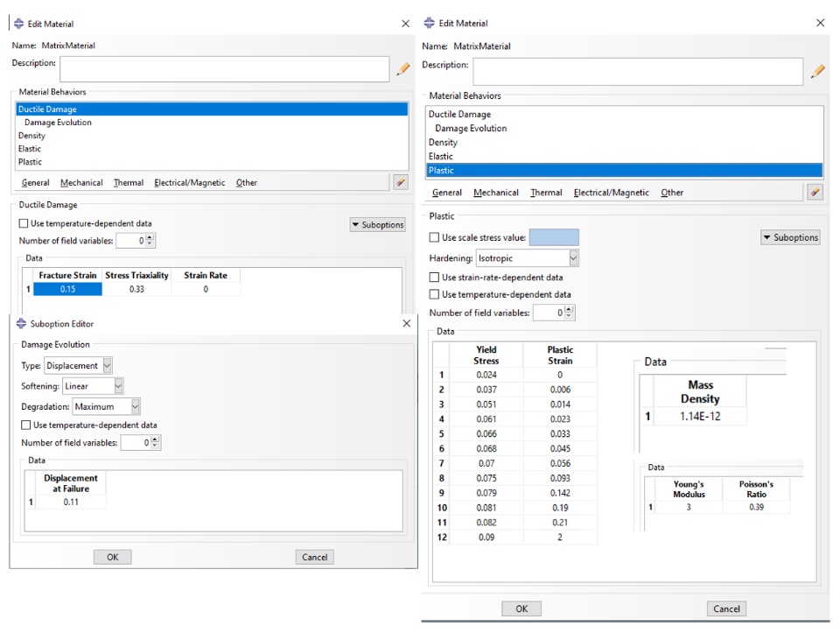Select Density in right behaviors list
The width and height of the screenshot is (840, 633).
[x=625, y=142]
